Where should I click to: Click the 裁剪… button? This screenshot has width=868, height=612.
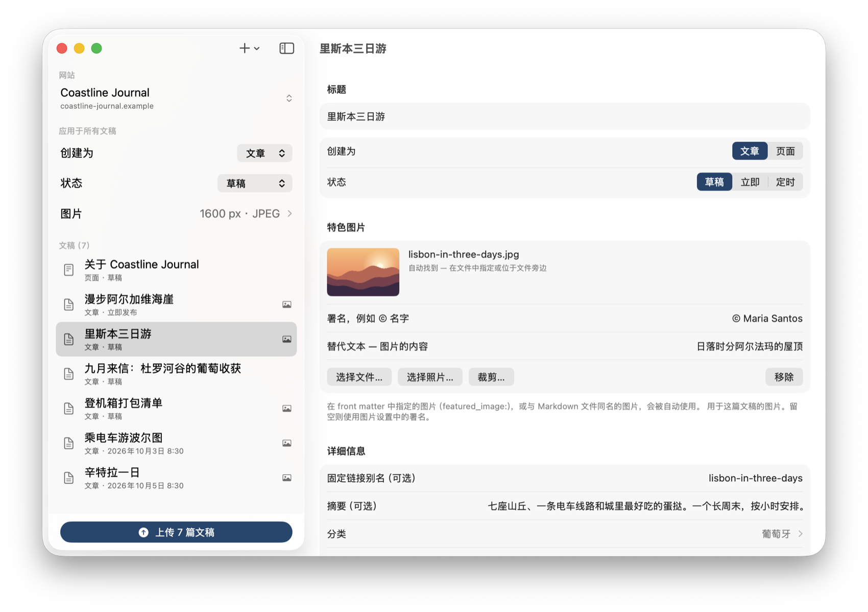[491, 377]
